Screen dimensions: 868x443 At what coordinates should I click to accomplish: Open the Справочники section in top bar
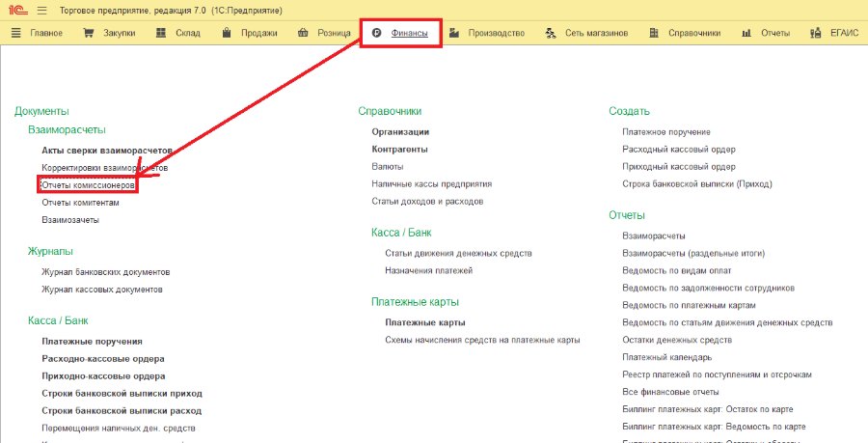tap(694, 33)
